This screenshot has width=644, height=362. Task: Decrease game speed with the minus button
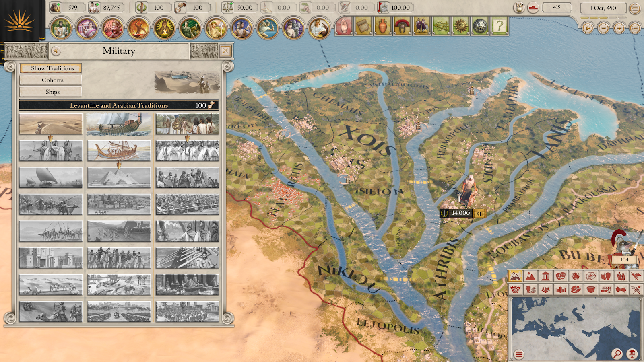point(603,28)
